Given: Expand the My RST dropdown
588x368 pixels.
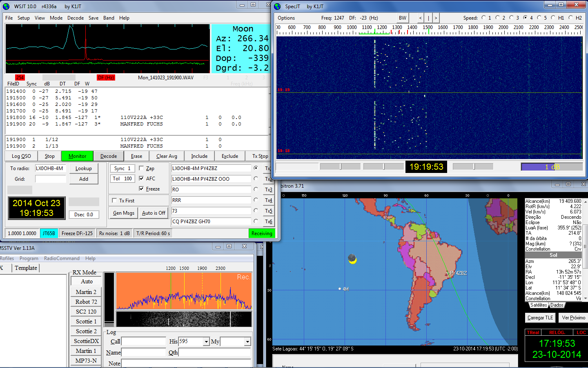Looking at the screenshot, I should [247, 341].
